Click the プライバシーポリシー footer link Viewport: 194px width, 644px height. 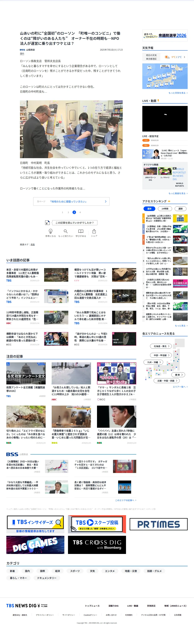45,615
